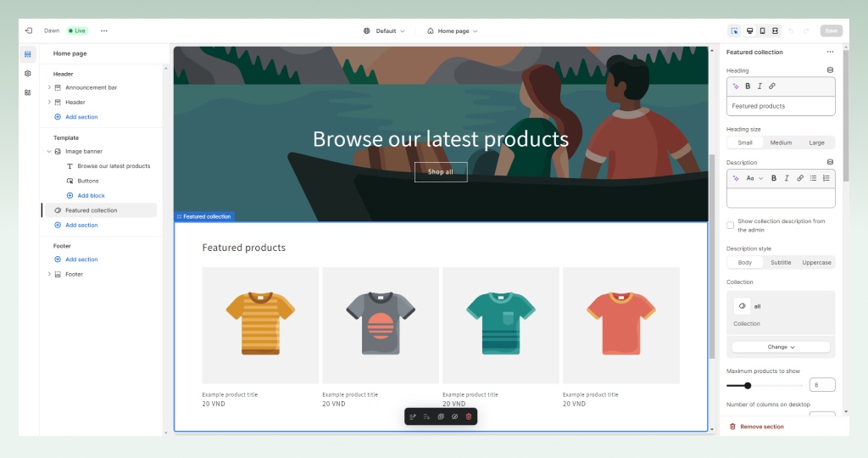Click the Maximum products to show slider
This screenshot has height=458, width=868.
[765, 385]
